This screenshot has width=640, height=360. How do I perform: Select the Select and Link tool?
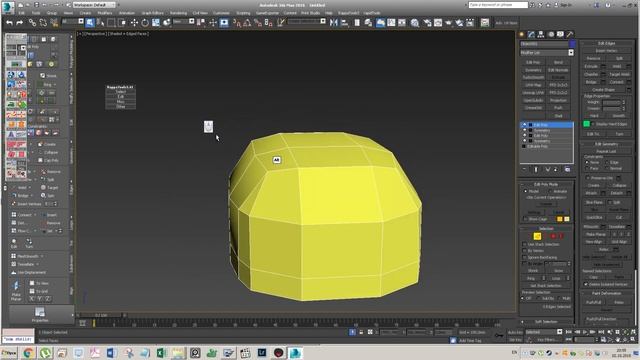click(x=32, y=23)
